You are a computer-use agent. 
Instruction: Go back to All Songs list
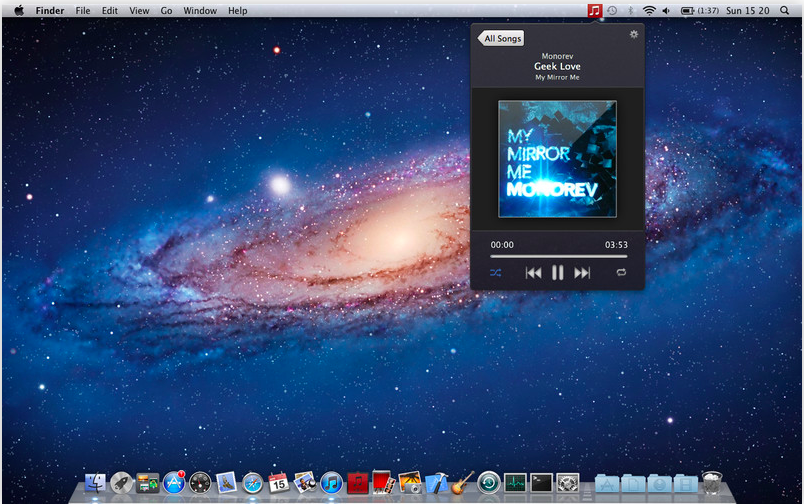coord(501,38)
